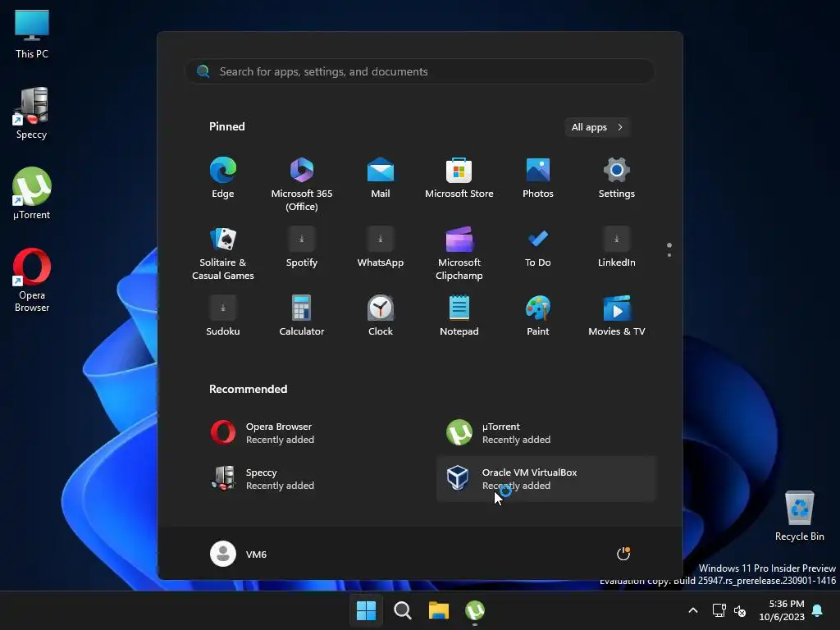Click the Start menu search box
The image size is (840, 630).
click(420, 71)
